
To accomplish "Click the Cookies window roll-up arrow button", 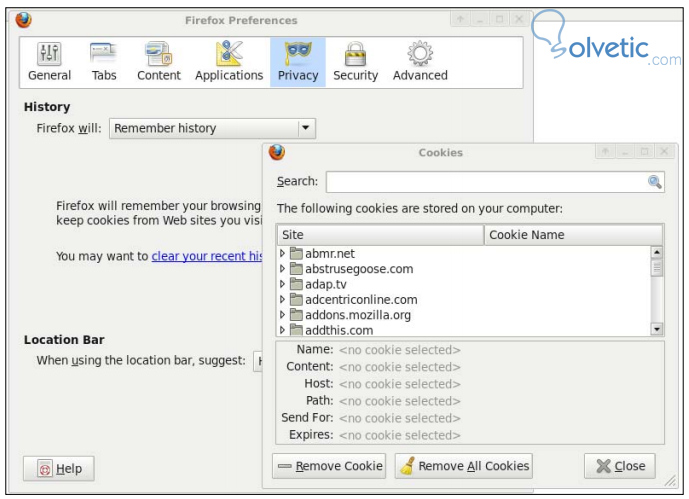I will (x=605, y=152).
